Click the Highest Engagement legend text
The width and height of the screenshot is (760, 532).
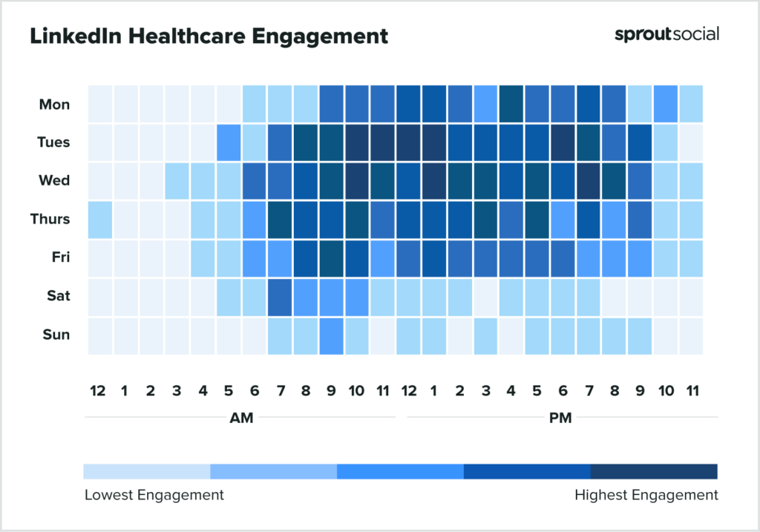[646, 495]
